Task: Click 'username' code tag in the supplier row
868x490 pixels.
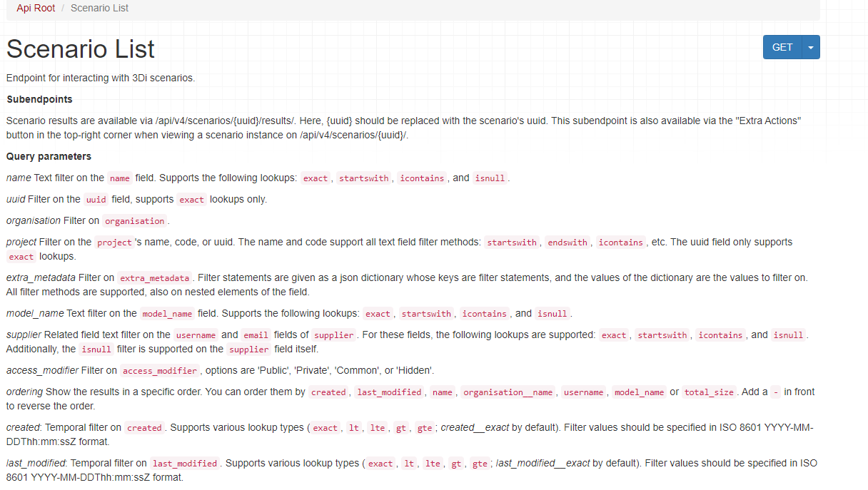Action: point(196,335)
